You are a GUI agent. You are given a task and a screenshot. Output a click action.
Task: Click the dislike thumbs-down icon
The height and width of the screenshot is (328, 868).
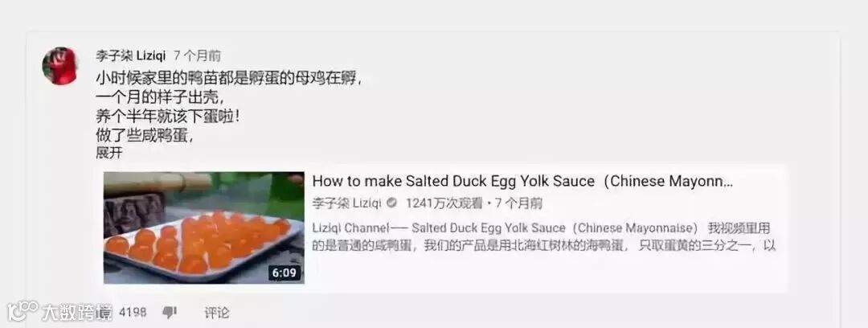tap(169, 313)
